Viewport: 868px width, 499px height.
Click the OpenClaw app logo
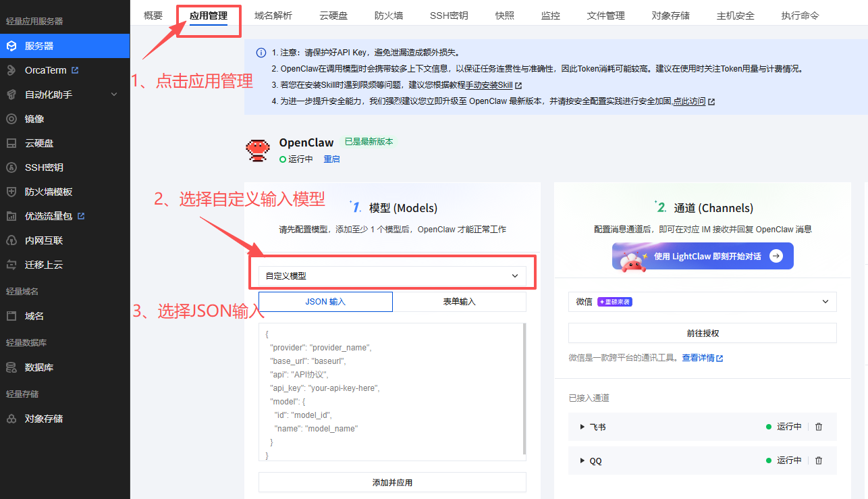tap(256, 150)
